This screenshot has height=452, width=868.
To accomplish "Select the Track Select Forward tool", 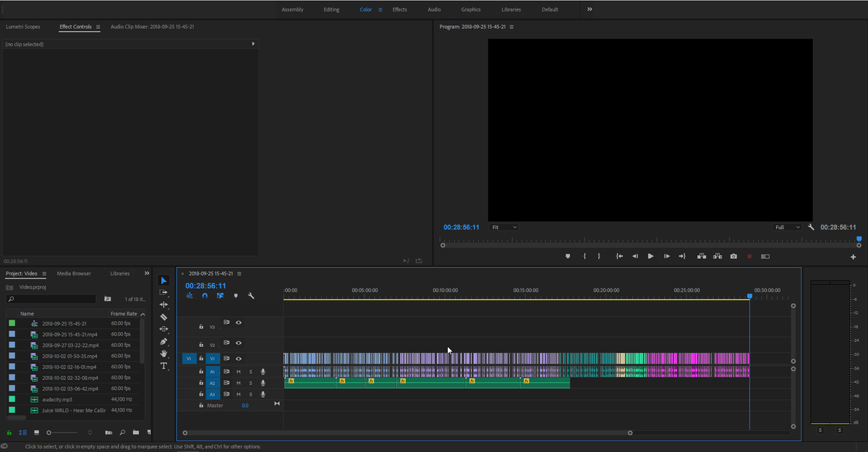I will click(x=163, y=292).
